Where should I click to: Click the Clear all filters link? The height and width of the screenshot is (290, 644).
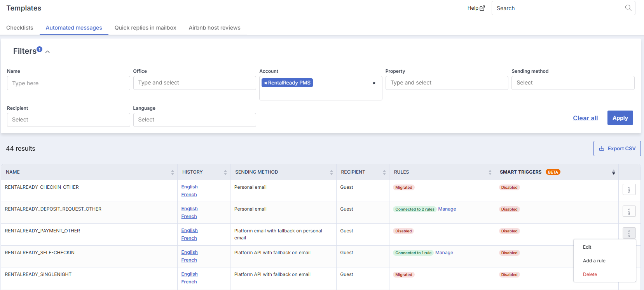585,118
